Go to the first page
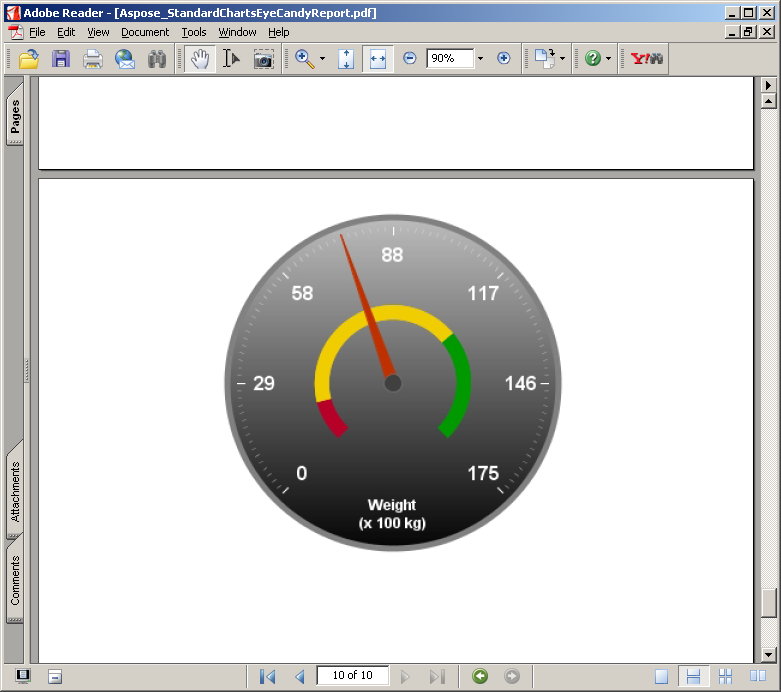The height and width of the screenshot is (692, 781). (267, 677)
